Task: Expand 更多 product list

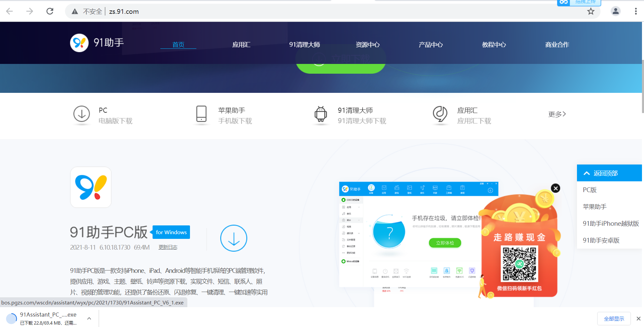Action: (x=557, y=114)
